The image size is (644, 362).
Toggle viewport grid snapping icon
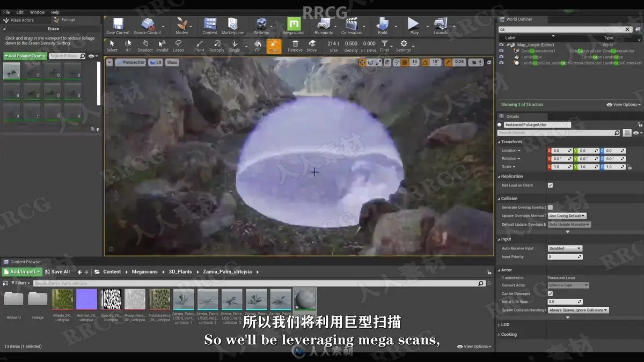tap(405, 63)
